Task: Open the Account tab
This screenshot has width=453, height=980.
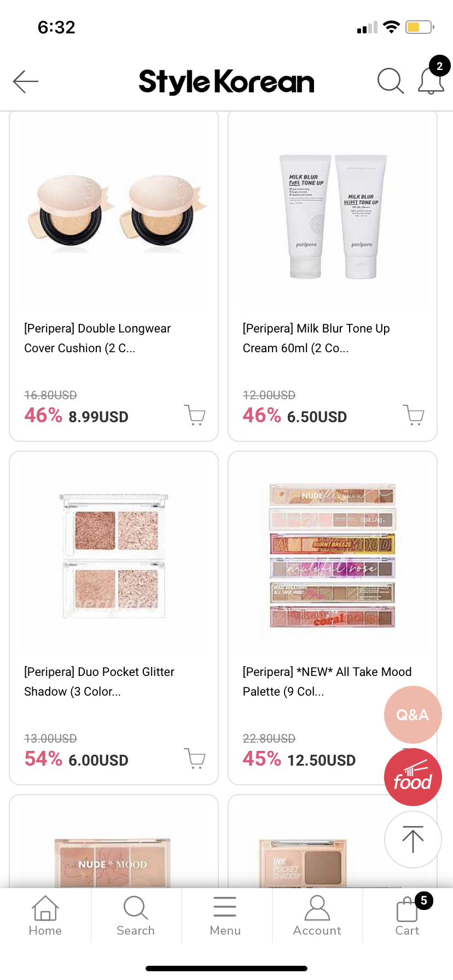Action: coord(317,916)
